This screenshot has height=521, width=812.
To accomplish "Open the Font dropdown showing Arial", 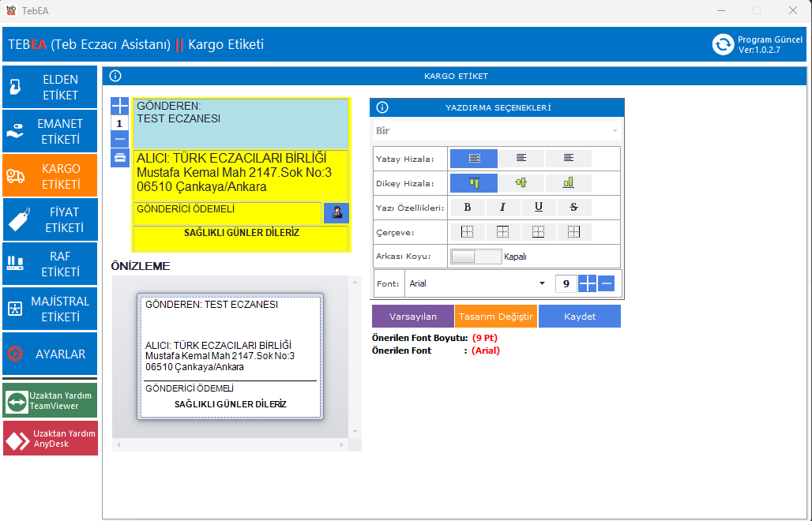I will click(x=541, y=283).
